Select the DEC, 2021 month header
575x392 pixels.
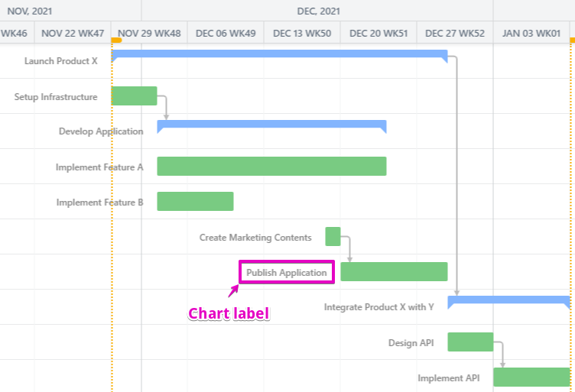[x=319, y=11]
